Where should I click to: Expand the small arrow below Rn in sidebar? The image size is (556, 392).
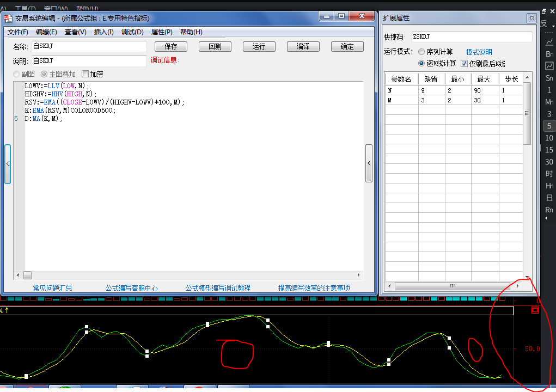tap(546, 218)
